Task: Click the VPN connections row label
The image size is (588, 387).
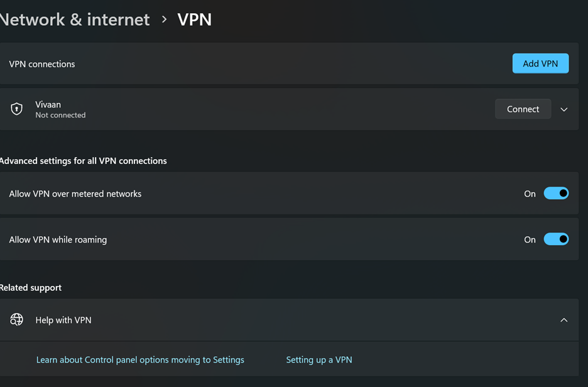Action: click(42, 64)
